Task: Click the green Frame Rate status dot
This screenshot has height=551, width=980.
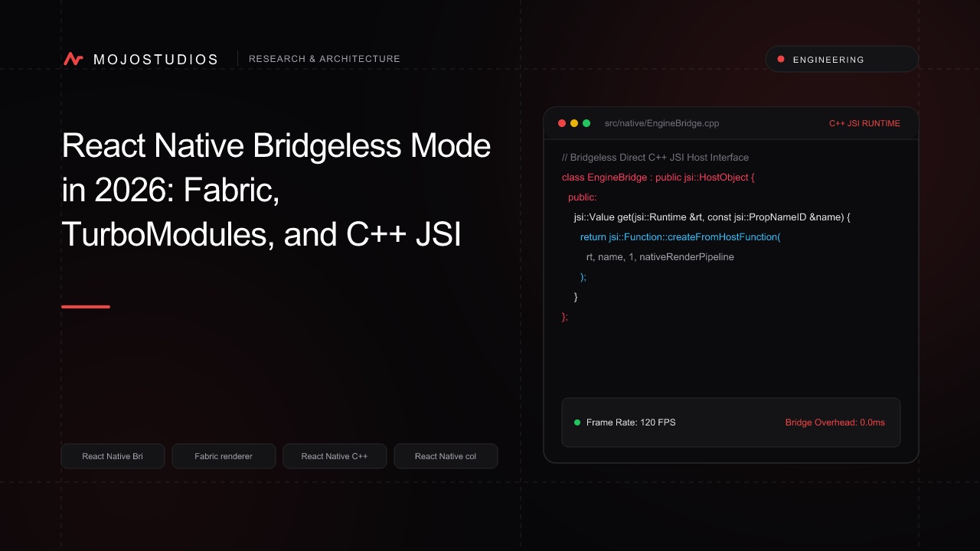Action: click(x=577, y=422)
